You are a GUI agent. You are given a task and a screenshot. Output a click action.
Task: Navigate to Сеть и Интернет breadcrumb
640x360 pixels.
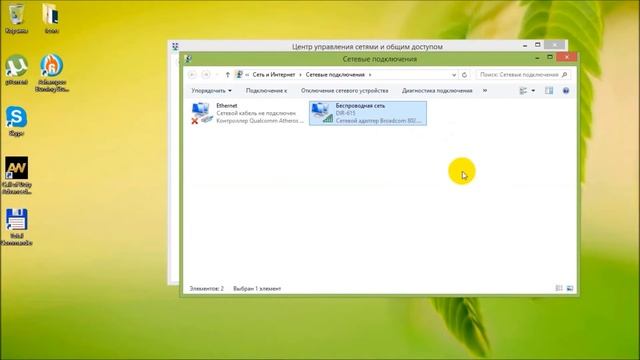[x=273, y=75]
